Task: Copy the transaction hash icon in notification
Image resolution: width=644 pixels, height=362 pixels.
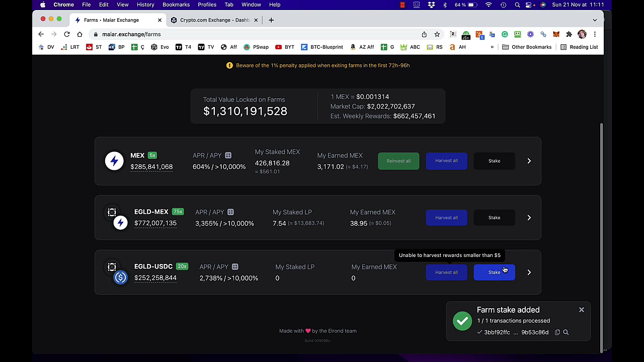Action: [557, 332]
